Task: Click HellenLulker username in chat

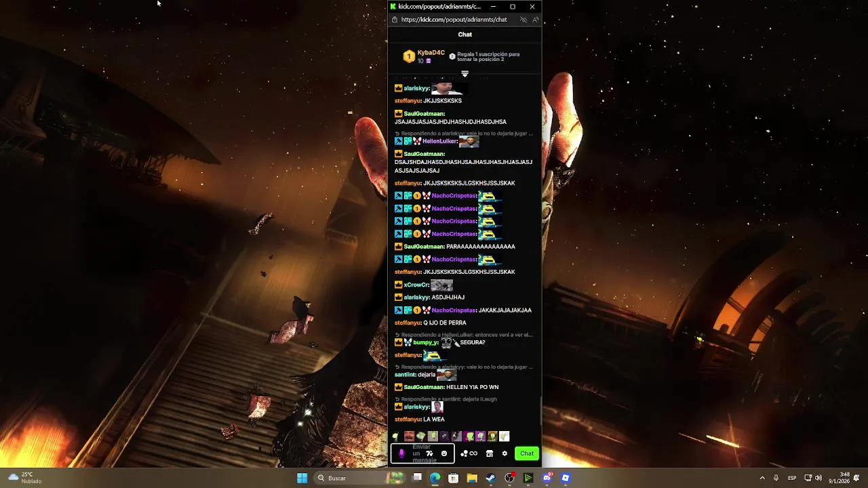Action: click(x=440, y=142)
